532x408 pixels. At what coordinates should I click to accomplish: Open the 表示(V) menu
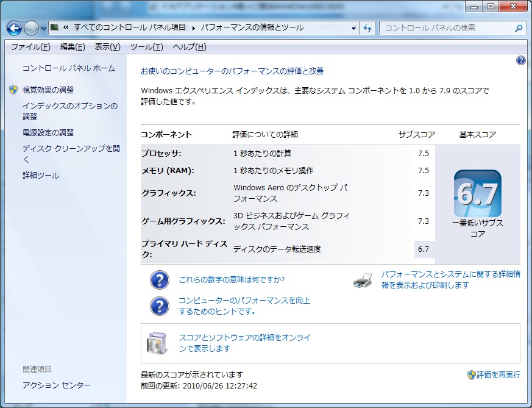point(107,47)
